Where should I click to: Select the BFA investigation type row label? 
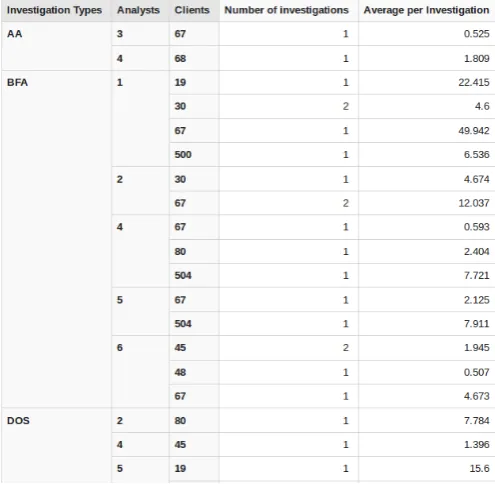tap(17, 82)
